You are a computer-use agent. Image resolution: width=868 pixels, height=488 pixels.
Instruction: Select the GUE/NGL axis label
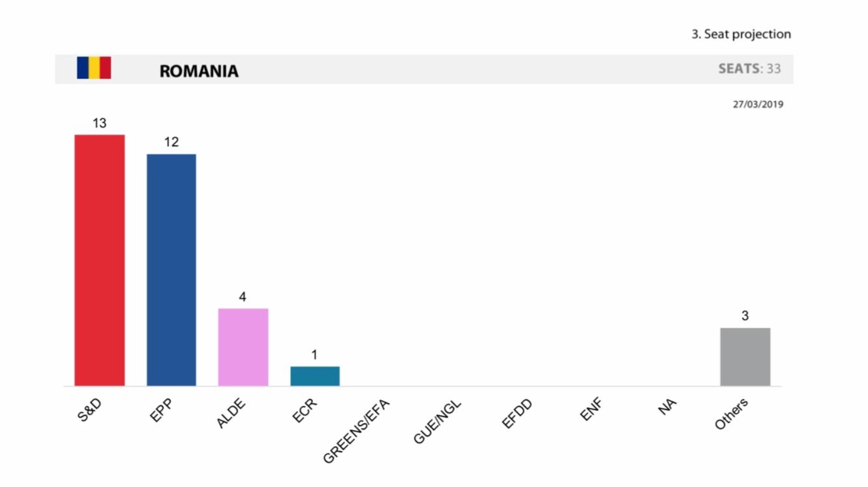coord(437,422)
